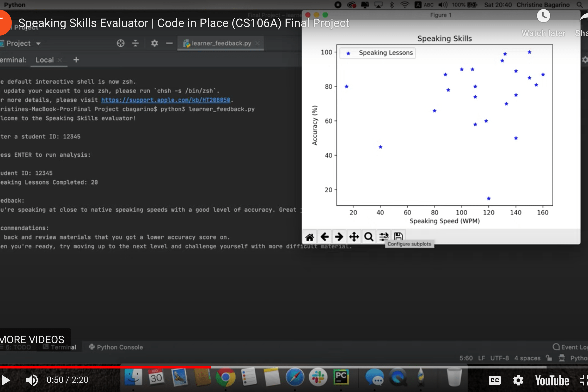Click the read-only lock status icon
Viewport: 588px width, 392px height.
[x=549, y=358]
